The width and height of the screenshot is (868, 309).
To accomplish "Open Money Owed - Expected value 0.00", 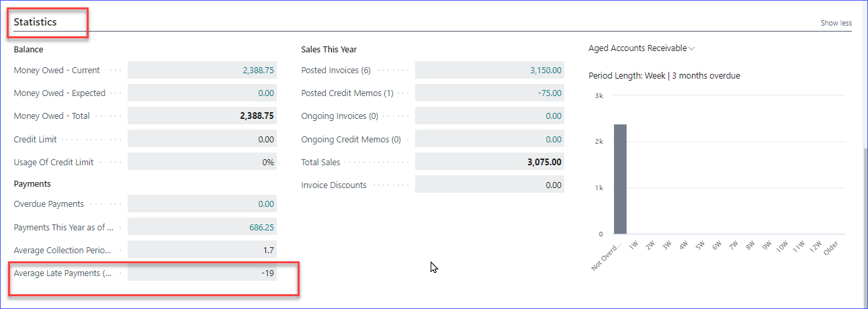I will [x=266, y=93].
